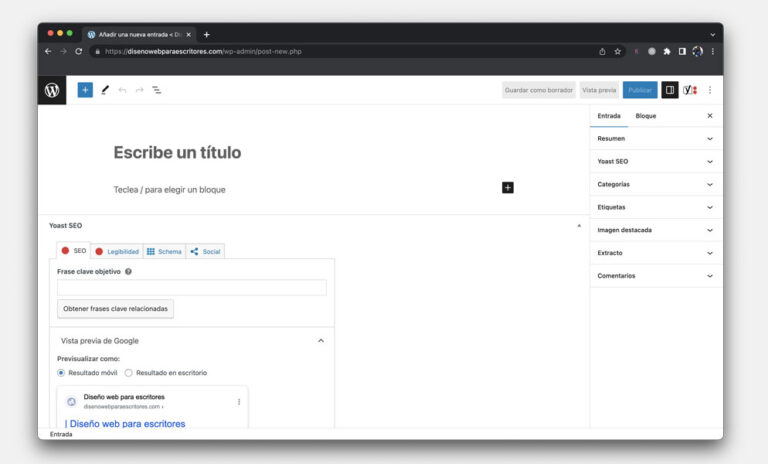The height and width of the screenshot is (464, 768).
Task: Click the browser back arrow
Action: (48, 51)
